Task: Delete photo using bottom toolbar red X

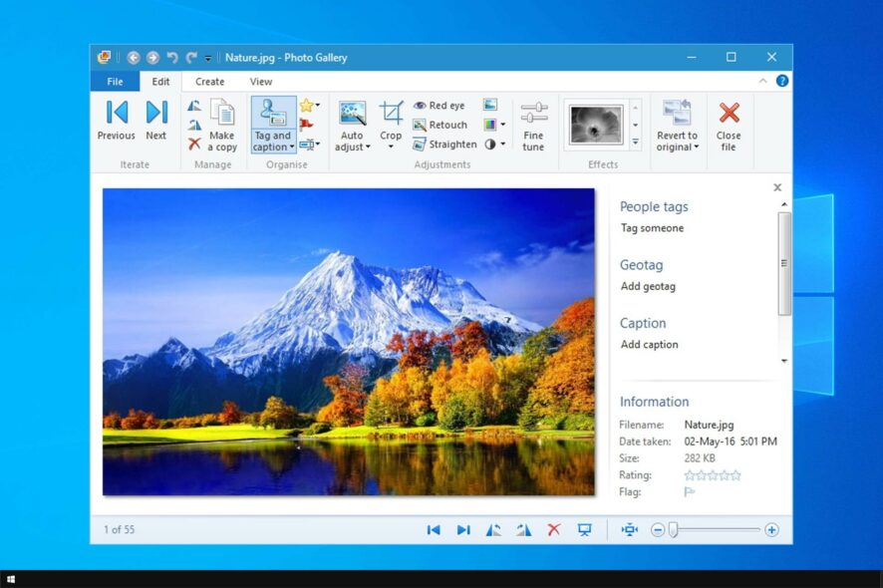Action: [x=554, y=529]
